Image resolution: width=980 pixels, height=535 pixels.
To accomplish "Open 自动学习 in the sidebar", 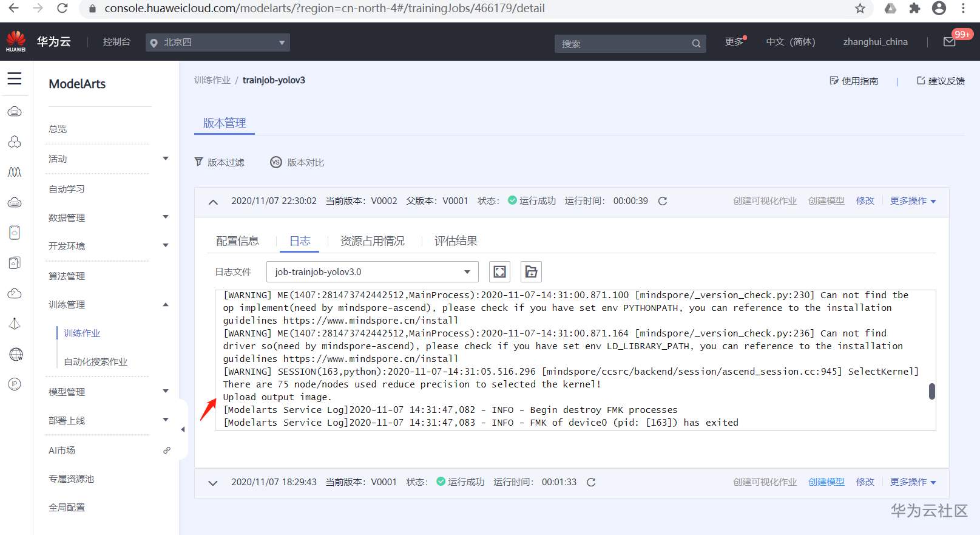I will (x=67, y=189).
